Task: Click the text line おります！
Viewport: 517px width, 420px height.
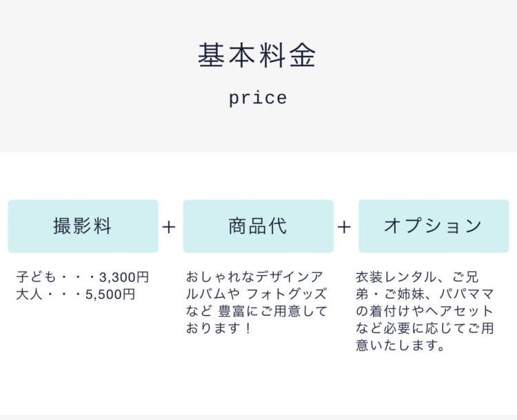Action: pos(219,328)
